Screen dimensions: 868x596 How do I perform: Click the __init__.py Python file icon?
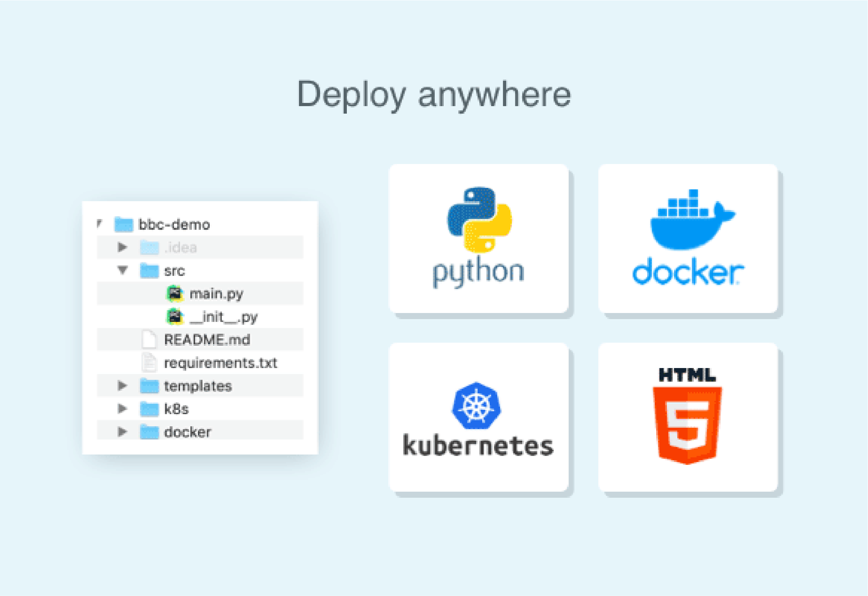point(175,317)
